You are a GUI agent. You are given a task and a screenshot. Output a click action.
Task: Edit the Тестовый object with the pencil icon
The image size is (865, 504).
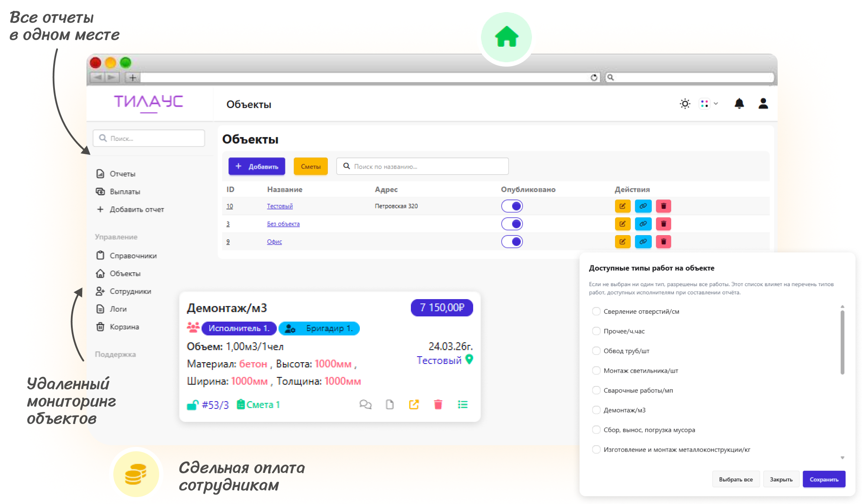click(622, 206)
